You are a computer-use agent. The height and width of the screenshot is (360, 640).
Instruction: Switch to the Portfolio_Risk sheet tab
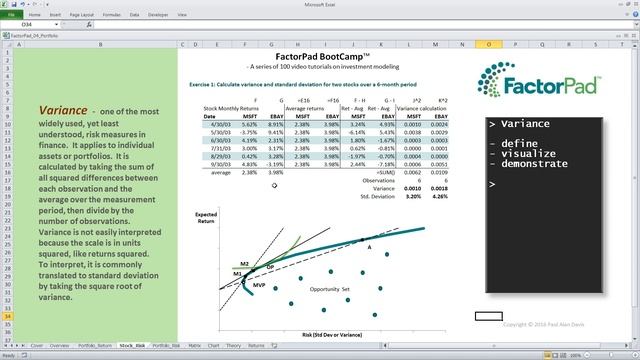coord(166,345)
